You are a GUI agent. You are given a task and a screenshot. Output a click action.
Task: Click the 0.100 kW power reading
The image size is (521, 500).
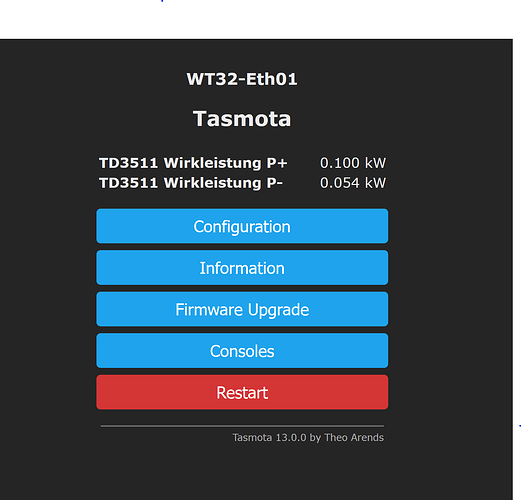tap(353, 163)
